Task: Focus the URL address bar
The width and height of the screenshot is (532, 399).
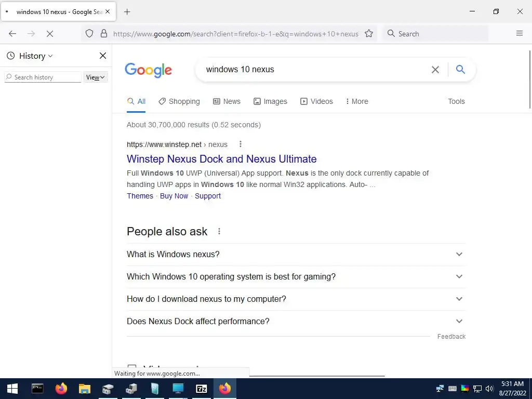Action: (x=235, y=34)
